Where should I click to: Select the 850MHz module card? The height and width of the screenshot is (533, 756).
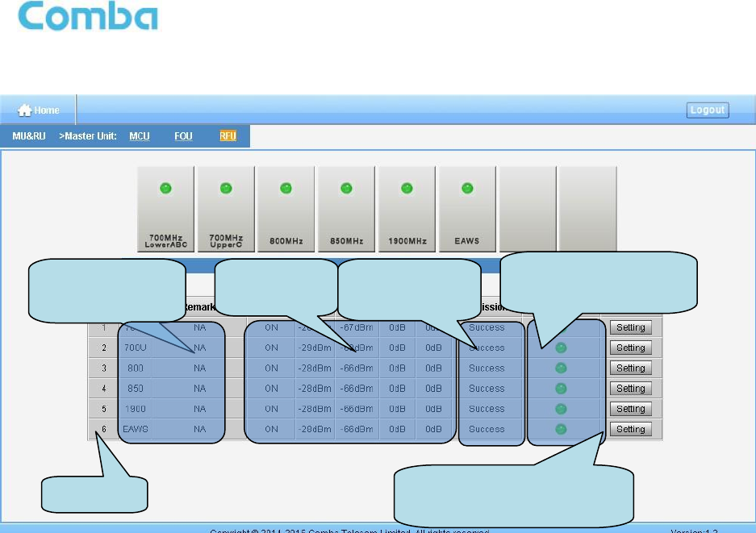[x=346, y=209]
